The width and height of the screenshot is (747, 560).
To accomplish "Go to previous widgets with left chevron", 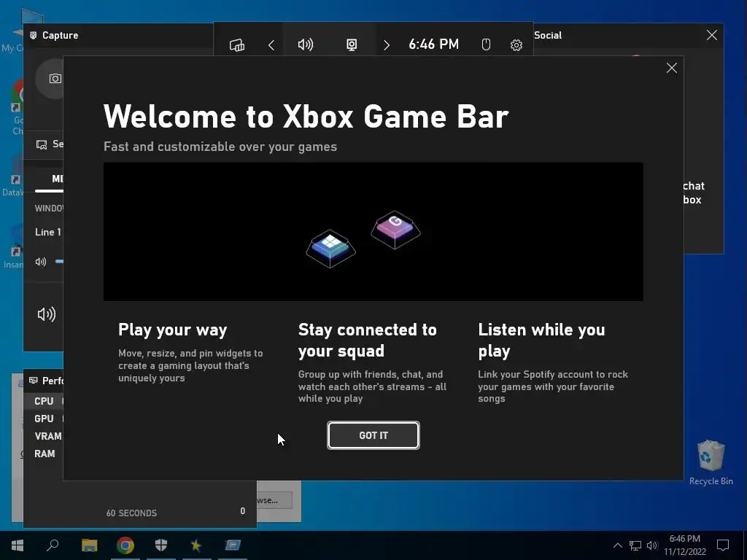I will 271,44.
